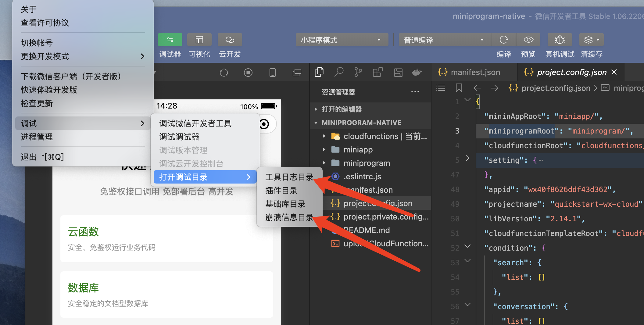Open the Extensions icon in activity bar
This screenshot has height=325, width=644.
378,72
